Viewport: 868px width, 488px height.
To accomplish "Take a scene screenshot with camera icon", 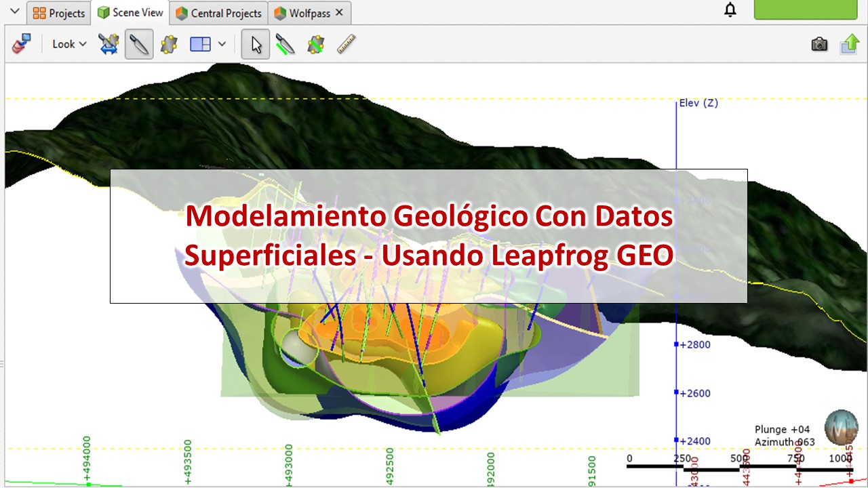I will [819, 45].
